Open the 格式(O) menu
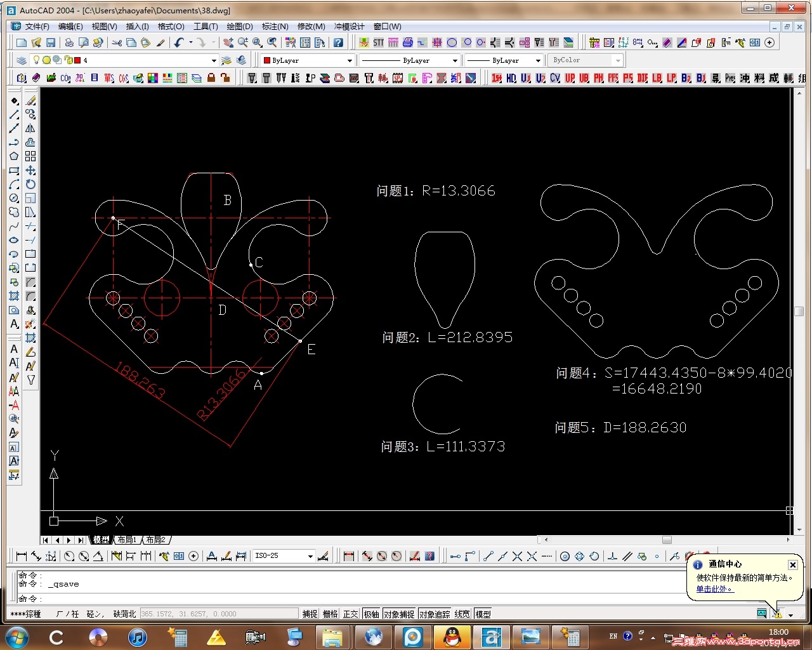 [171, 26]
